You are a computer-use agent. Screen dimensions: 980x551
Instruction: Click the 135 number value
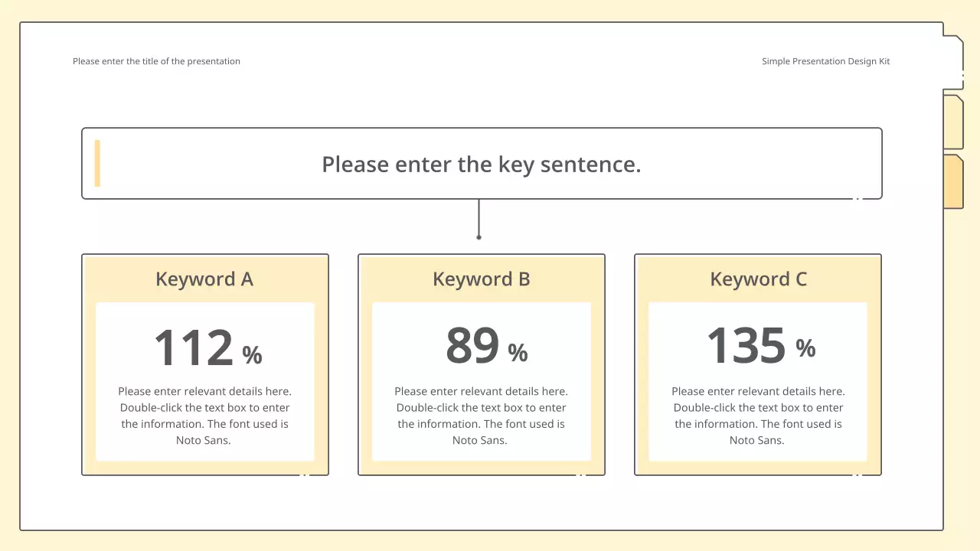(746, 346)
